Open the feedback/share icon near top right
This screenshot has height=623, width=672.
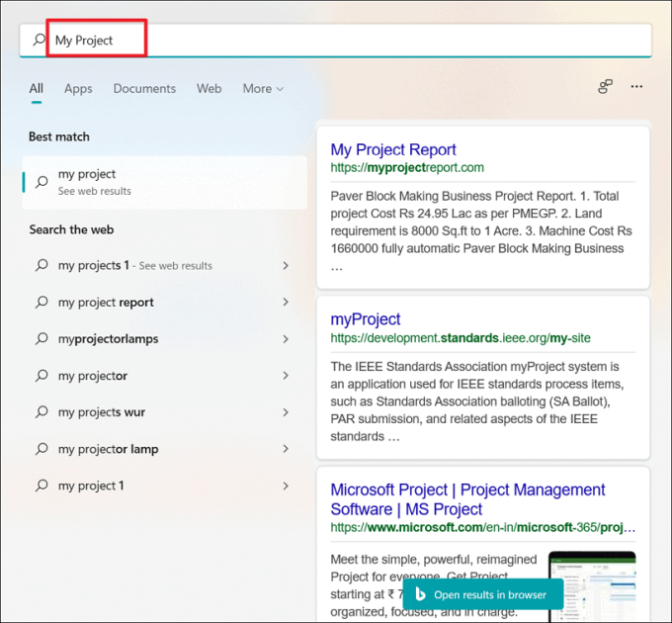pyautogui.click(x=605, y=87)
